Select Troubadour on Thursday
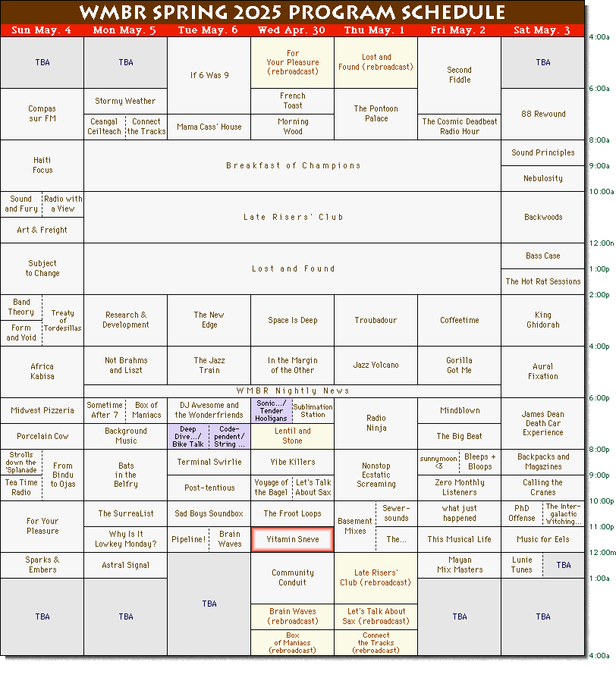This screenshot has height=687, width=616. tap(376, 320)
